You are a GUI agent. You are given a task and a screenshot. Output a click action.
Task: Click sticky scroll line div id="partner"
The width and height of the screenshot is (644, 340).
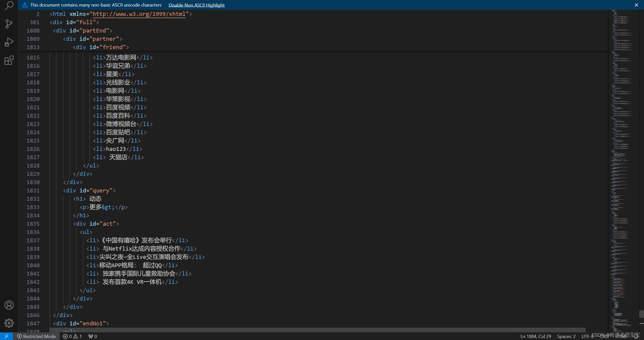point(92,39)
